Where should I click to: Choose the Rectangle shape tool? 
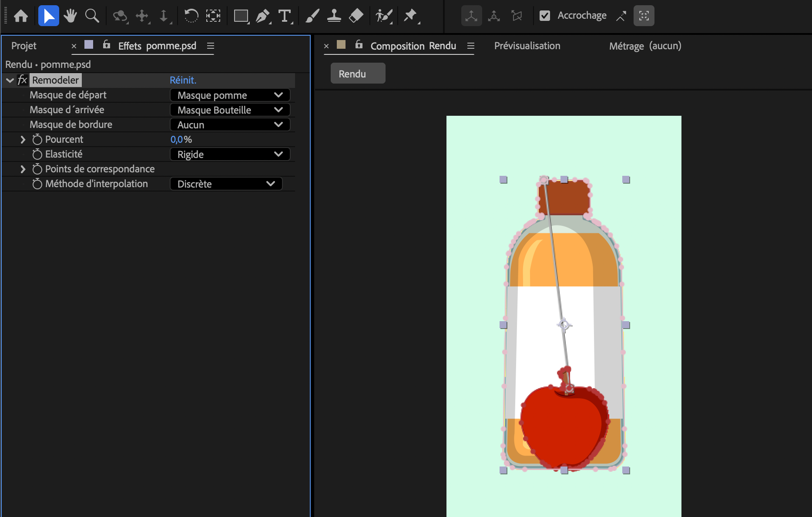(241, 16)
